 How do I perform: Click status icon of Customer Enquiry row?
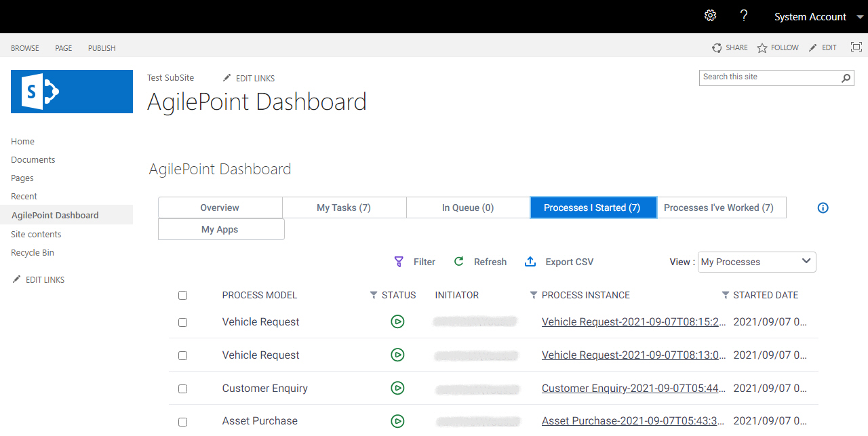(x=397, y=388)
